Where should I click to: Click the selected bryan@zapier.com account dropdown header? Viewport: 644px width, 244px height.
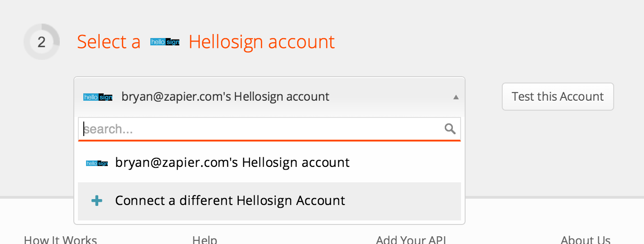pyautogui.click(x=269, y=97)
